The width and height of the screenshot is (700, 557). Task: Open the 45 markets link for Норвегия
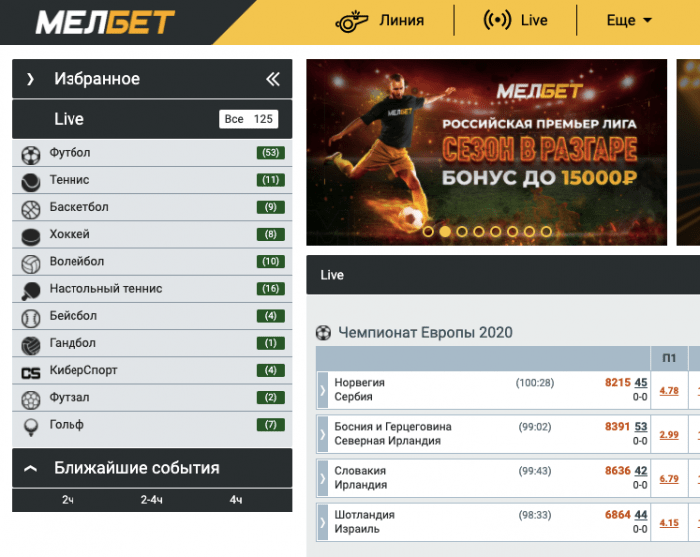[641, 382]
